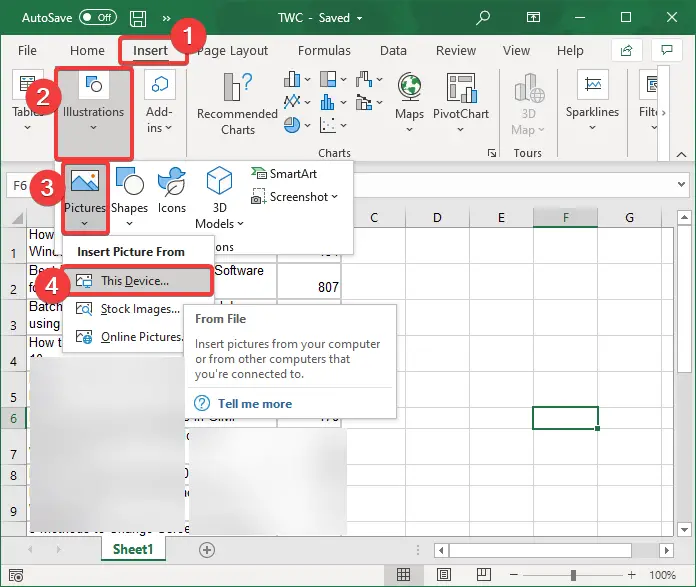Select the Sheet1 tab
The height and width of the screenshot is (587, 696).
click(x=133, y=549)
